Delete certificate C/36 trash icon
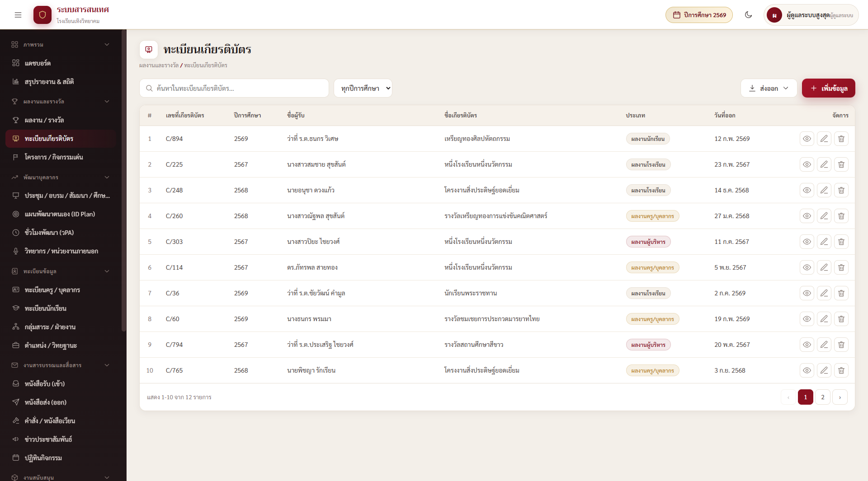The height and width of the screenshot is (481, 868). click(841, 293)
